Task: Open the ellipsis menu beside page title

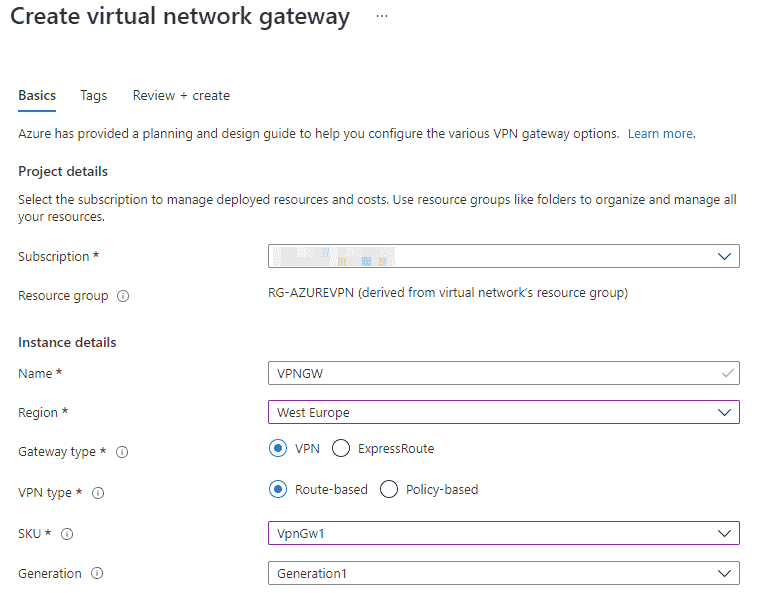Action: (x=382, y=16)
